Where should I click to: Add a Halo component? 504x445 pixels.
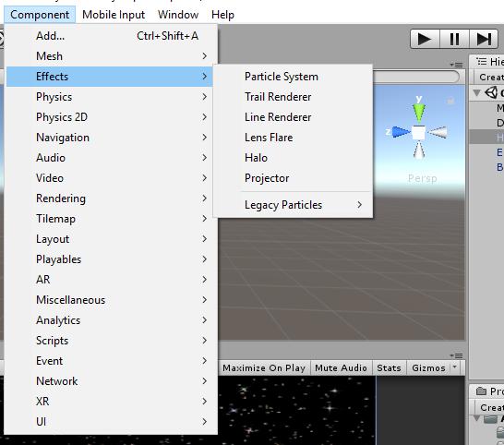(x=294, y=158)
